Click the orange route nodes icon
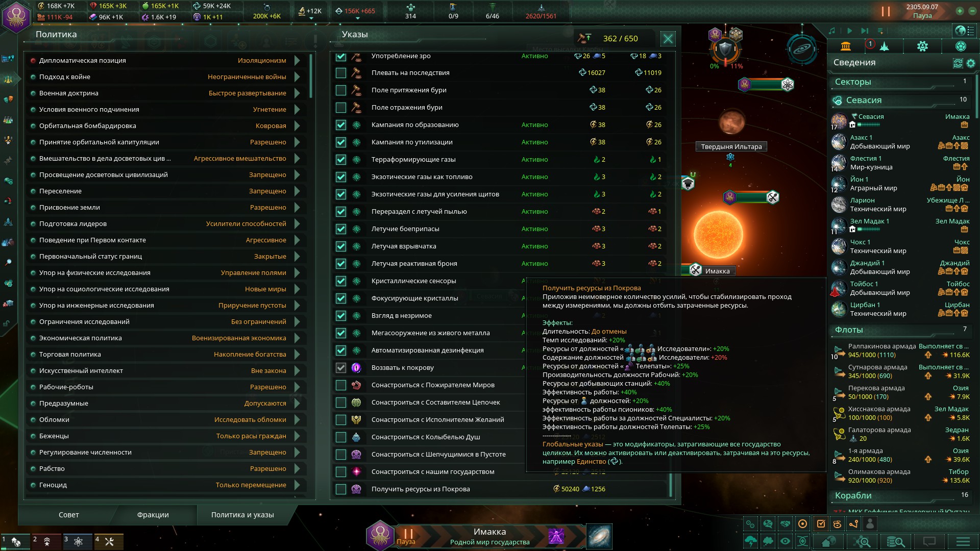The width and height of the screenshot is (980, 551). [854, 523]
